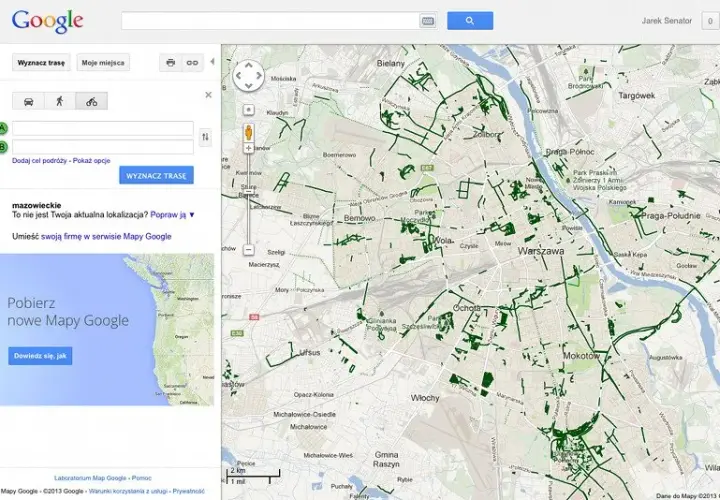Click the zoom slider handle
720x500 pixels.
248,192
